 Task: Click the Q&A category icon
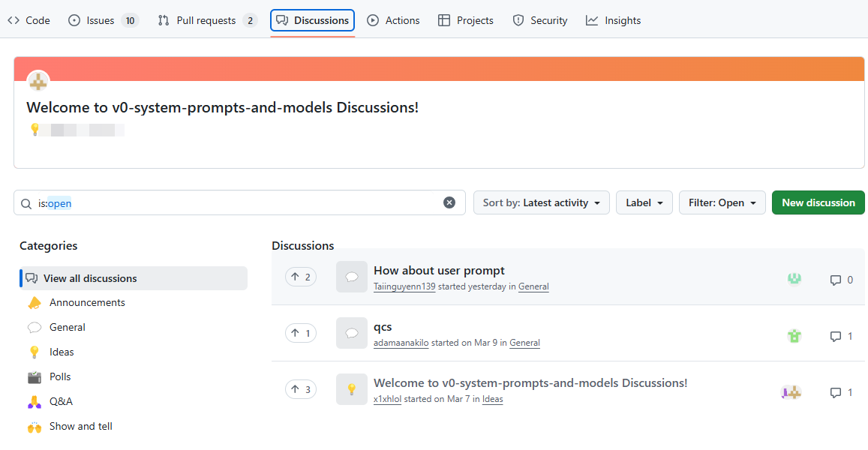click(x=34, y=401)
